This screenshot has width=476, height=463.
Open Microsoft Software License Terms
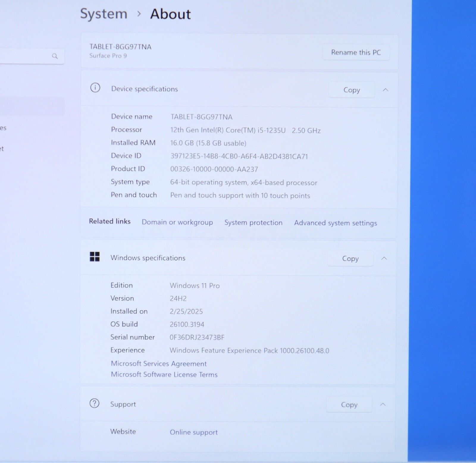[x=164, y=374]
